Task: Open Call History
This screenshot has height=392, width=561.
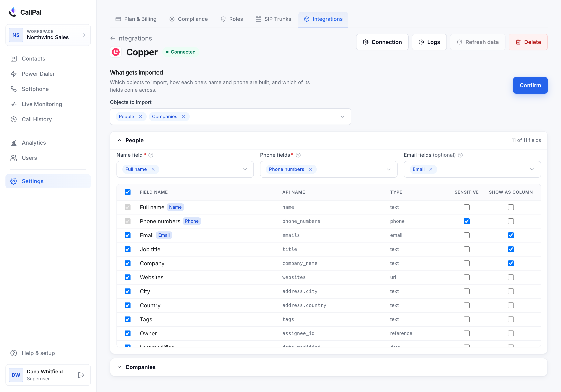Action: pos(48,119)
